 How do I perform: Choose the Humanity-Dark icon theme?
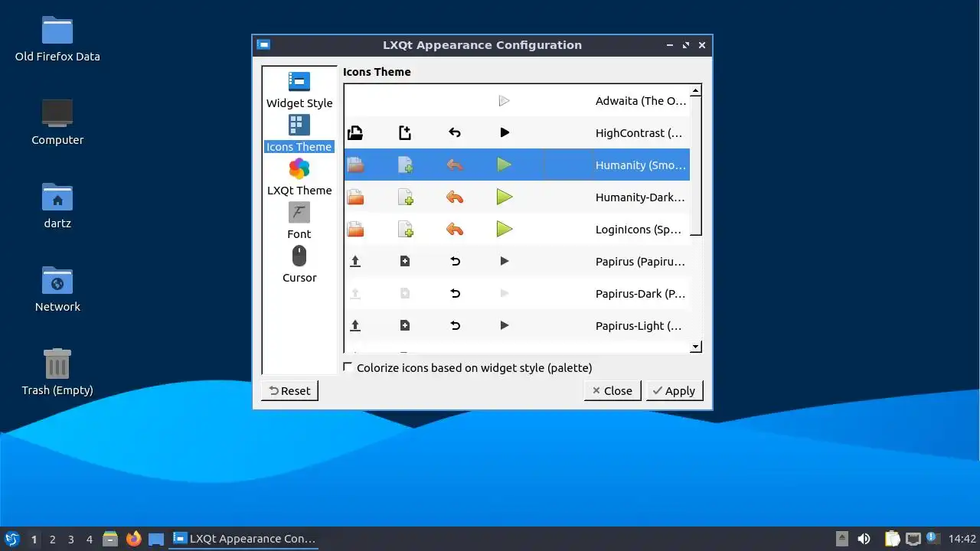coord(517,197)
